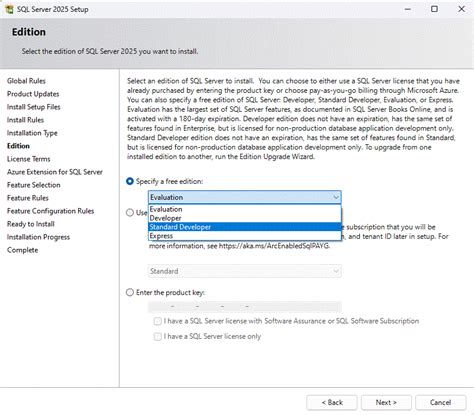Screen dimensions: 474x415
Task: Go to the Installation Type step
Action: (x=32, y=133)
